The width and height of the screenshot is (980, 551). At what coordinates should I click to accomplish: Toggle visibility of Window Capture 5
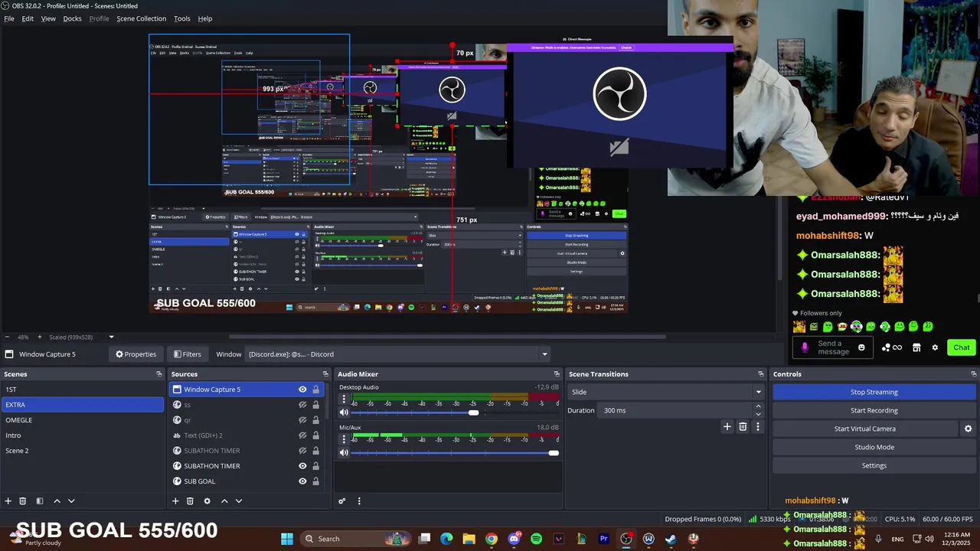pyautogui.click(x=302, y=390)
